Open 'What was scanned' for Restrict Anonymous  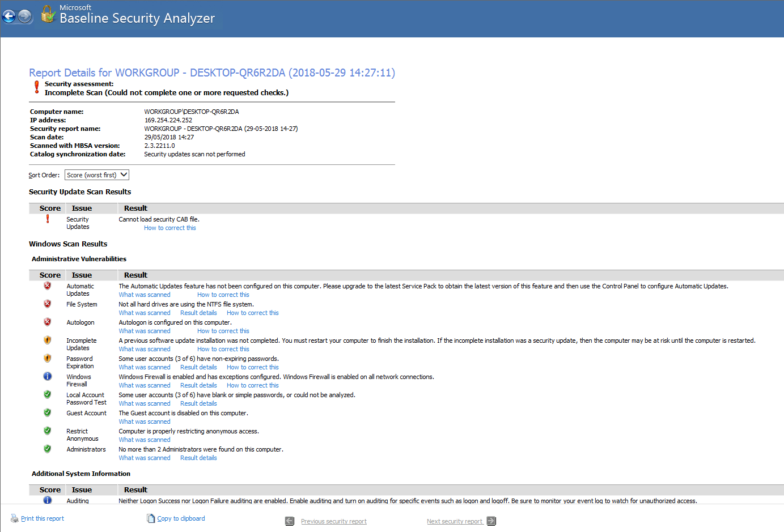click(145, 440)
